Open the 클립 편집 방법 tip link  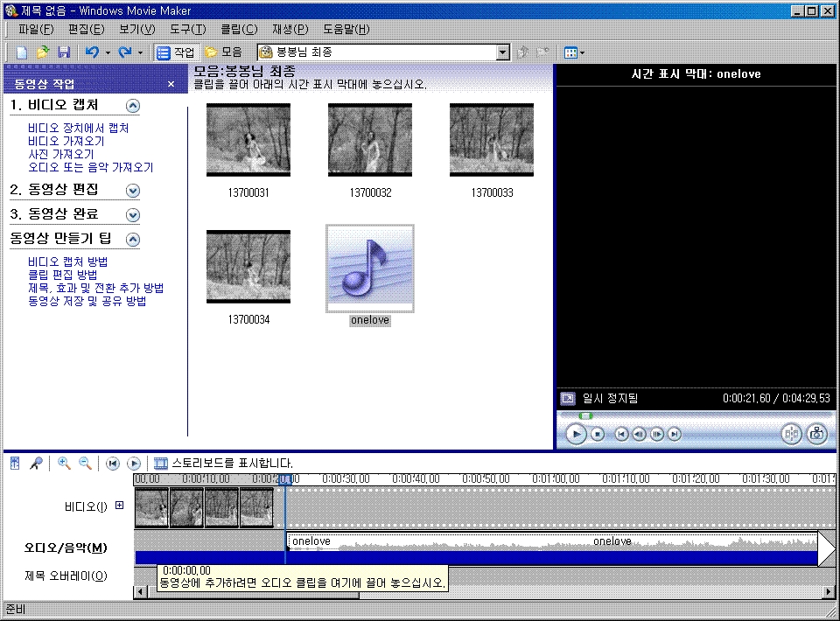pos(63,275)
